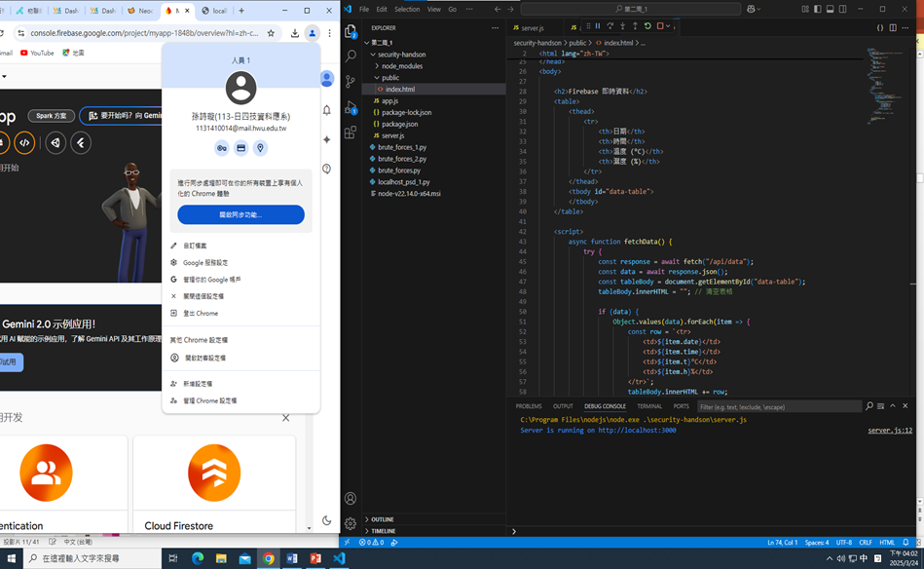Image resolution: width=924 pixels, height=569 pixels.
Task: Open VS Code Manage gear icon
Action: [351, 523]
